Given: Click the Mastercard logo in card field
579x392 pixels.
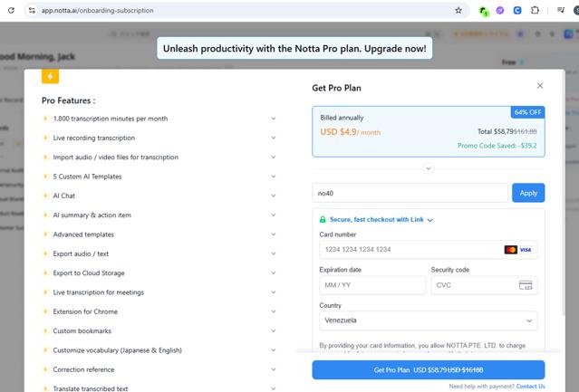Looking at the screenshot, I should (511, 250).
